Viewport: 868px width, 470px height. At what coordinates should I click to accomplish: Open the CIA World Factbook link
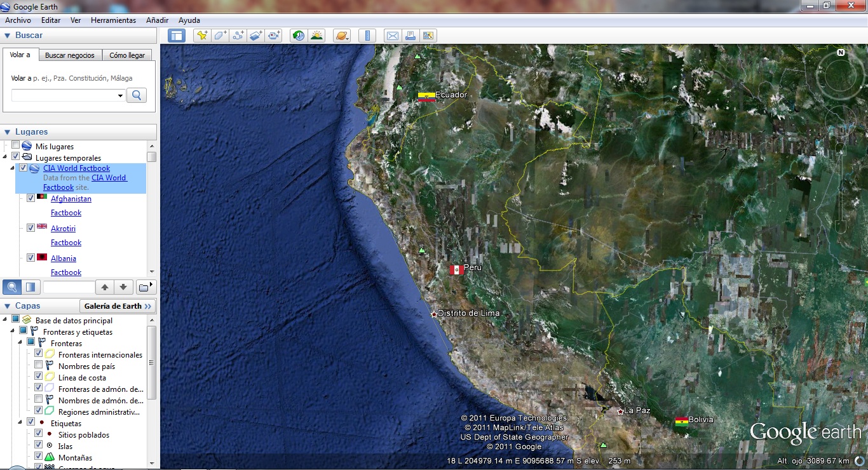(x=76, y=168)
